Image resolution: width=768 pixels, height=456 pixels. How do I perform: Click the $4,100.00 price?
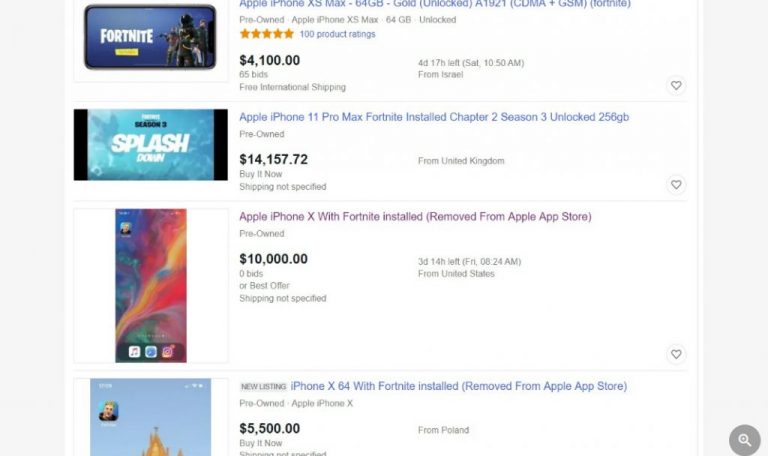coord(269,60)
